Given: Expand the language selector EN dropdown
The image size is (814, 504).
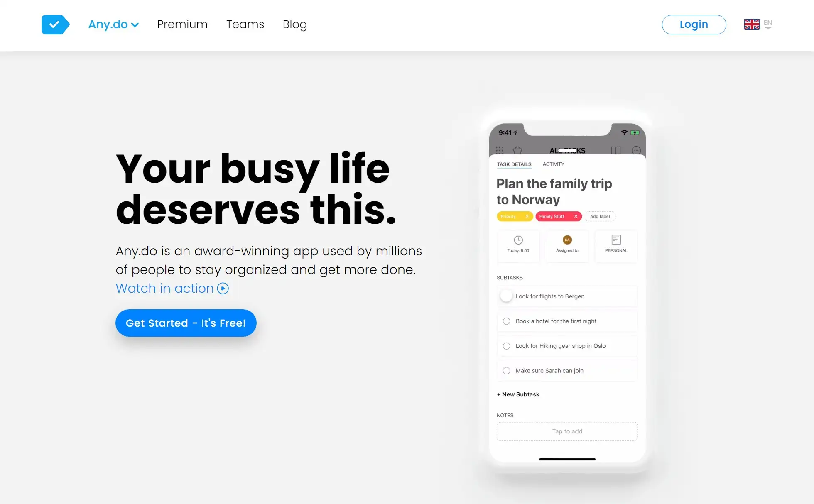Looking at the screenshot, I should [769, 24].
